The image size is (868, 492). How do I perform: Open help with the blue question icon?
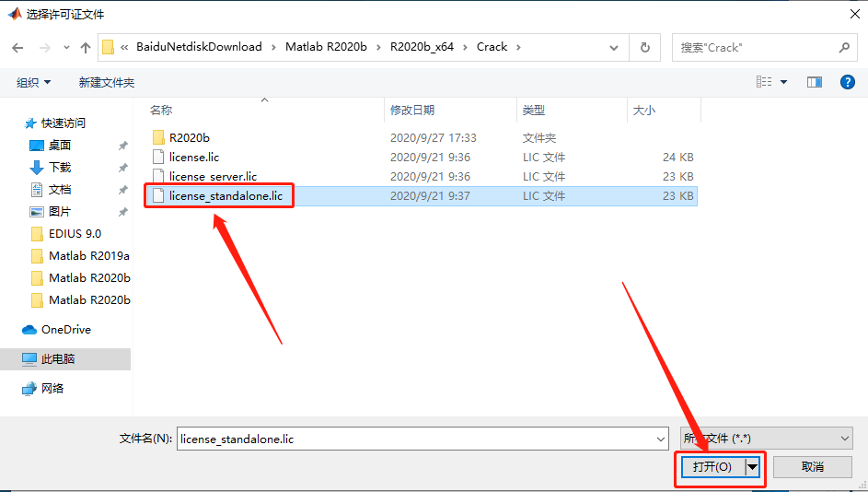point(847,82)
